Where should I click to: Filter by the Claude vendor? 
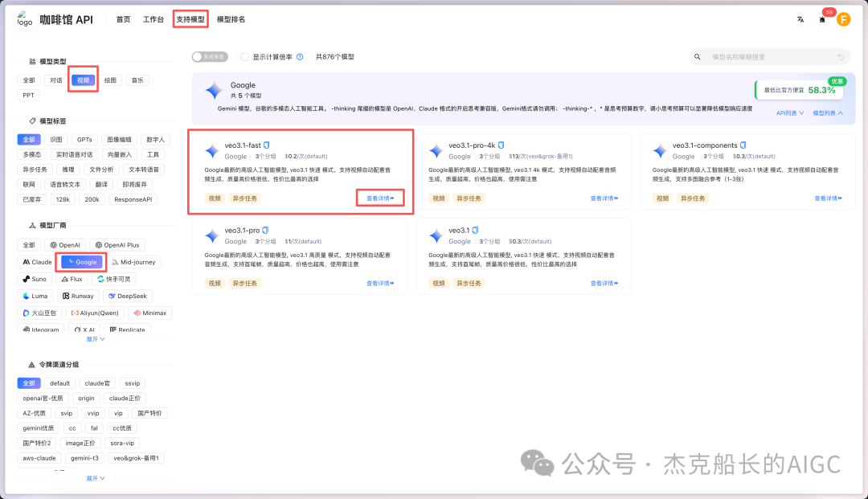pos(37,262)
